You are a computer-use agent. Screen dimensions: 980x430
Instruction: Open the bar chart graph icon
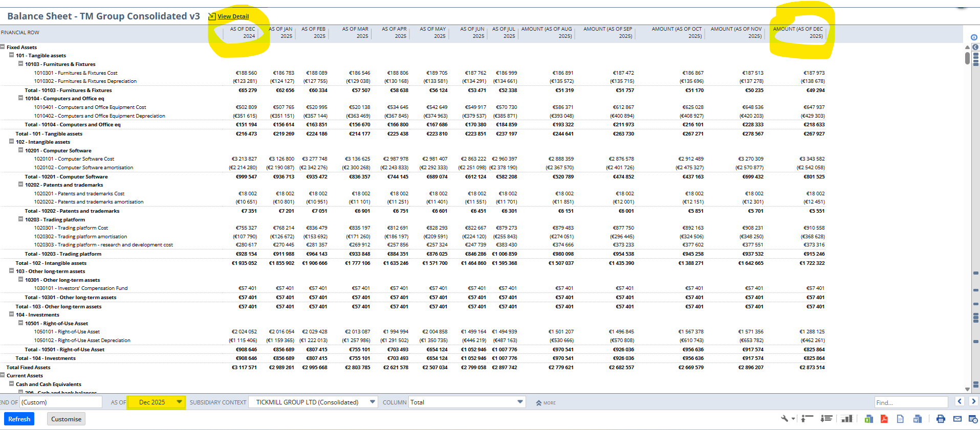coord(847,419)
